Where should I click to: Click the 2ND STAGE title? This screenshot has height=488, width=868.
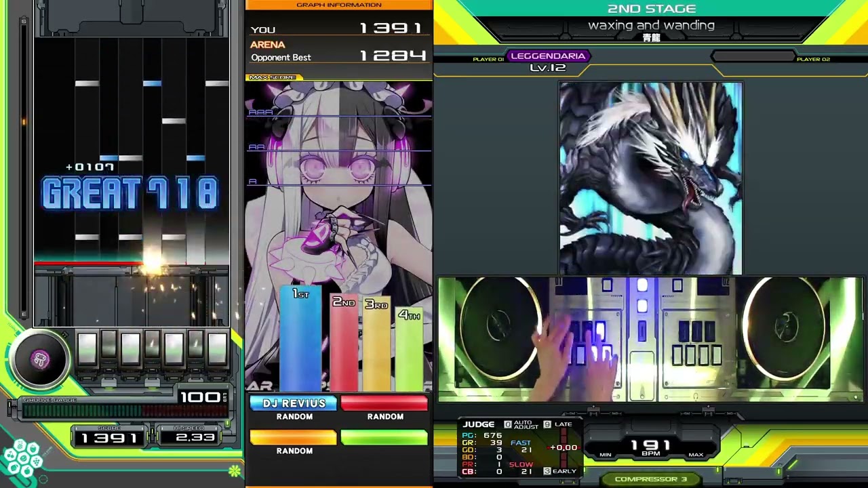click(651, 9)
